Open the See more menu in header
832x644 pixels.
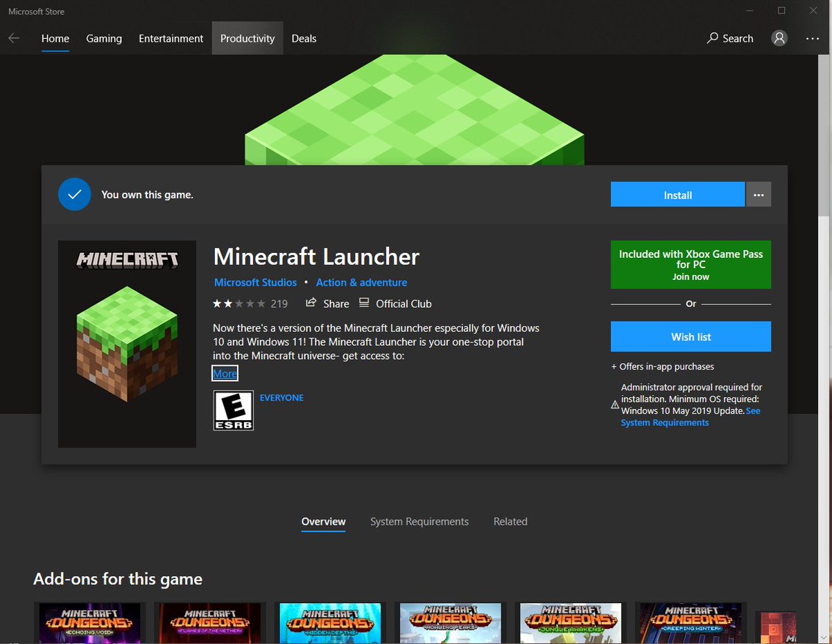(x=813, y=39)
